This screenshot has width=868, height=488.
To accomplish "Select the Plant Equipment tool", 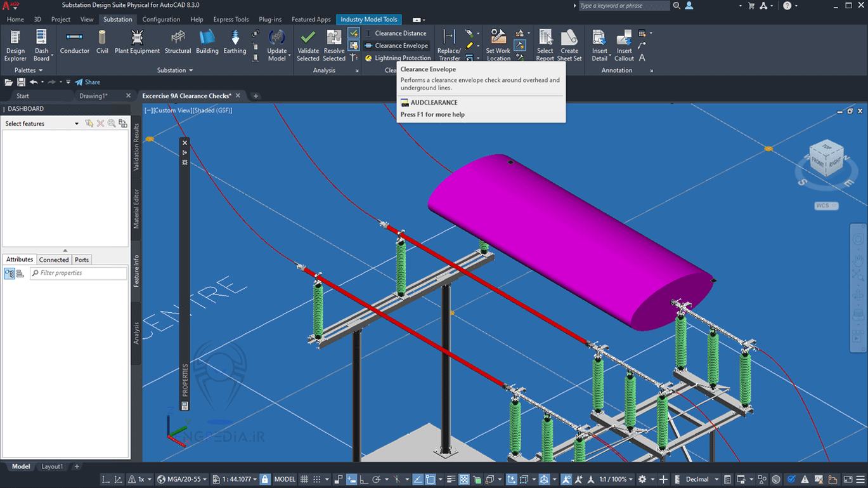I will [x=137, y=43].
